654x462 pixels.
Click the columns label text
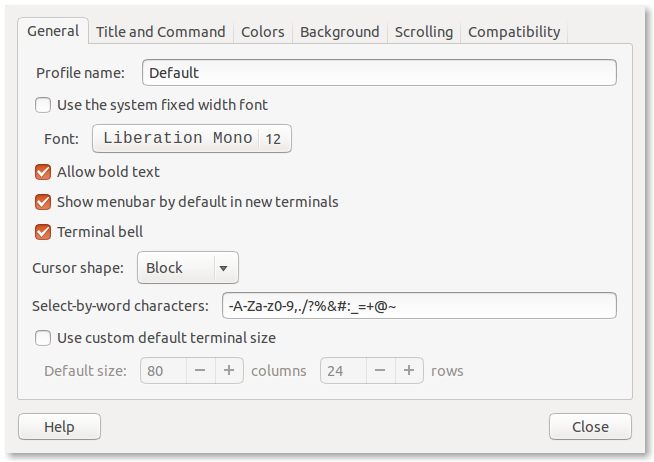point(279,371)
